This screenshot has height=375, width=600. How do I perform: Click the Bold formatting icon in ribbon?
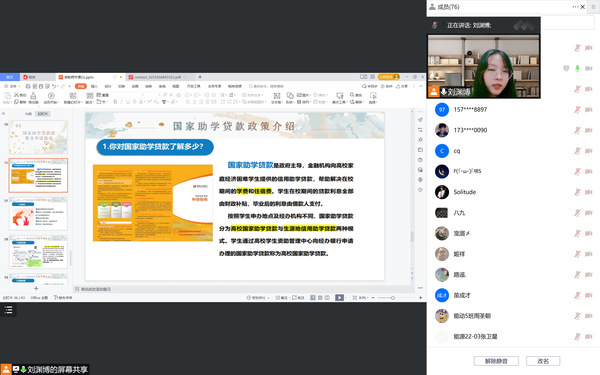115,102
